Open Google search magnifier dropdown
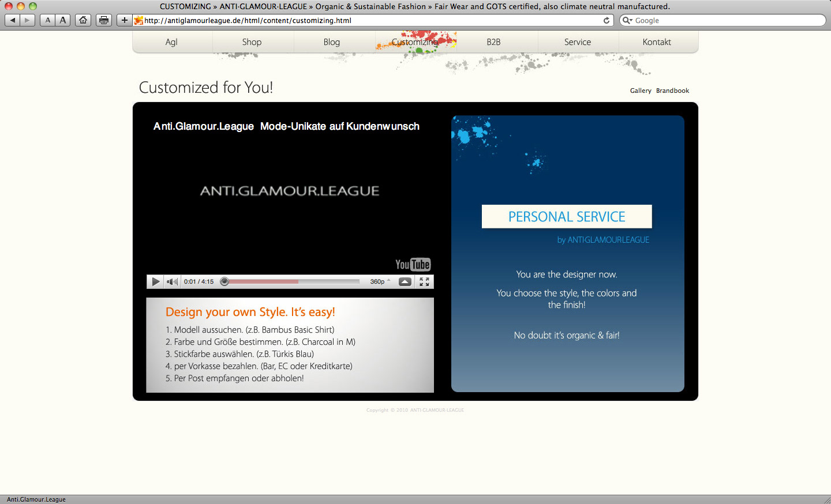The height and width of the screenshot is (504, 831). tap(627, 20)
